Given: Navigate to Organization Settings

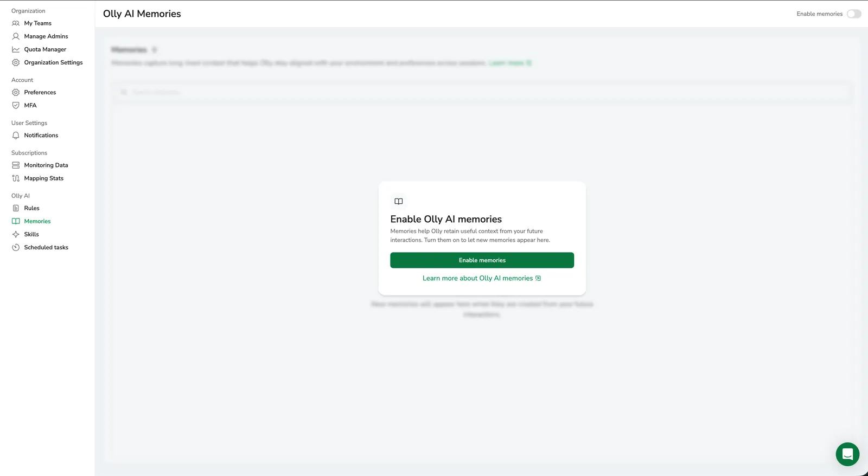Looking at the screenshot, I should [x=54, y=62].
